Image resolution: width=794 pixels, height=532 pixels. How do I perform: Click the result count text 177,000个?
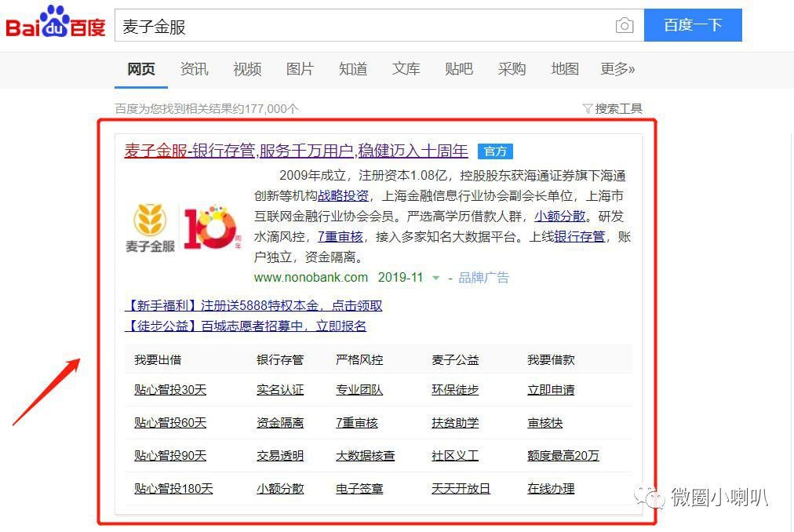(272, 109)
